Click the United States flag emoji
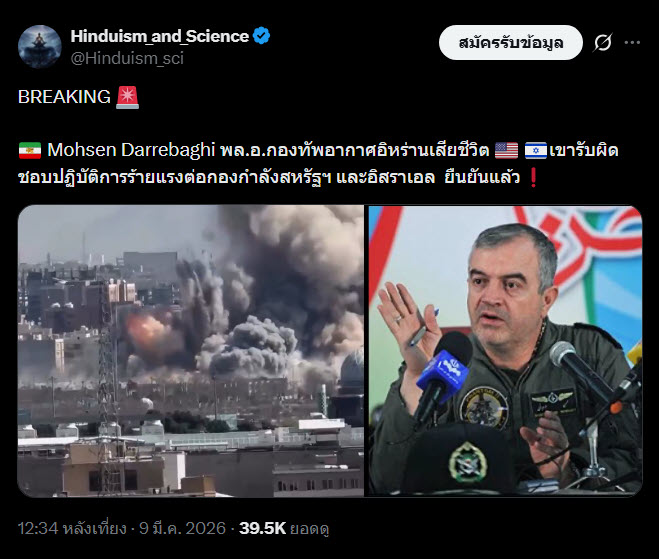The image size is (659, 559). coord(506,150)
